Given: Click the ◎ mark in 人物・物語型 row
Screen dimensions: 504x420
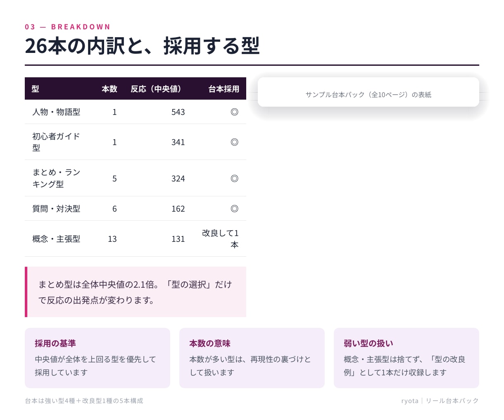Looking at the screenshot, I should pos(234,112).
